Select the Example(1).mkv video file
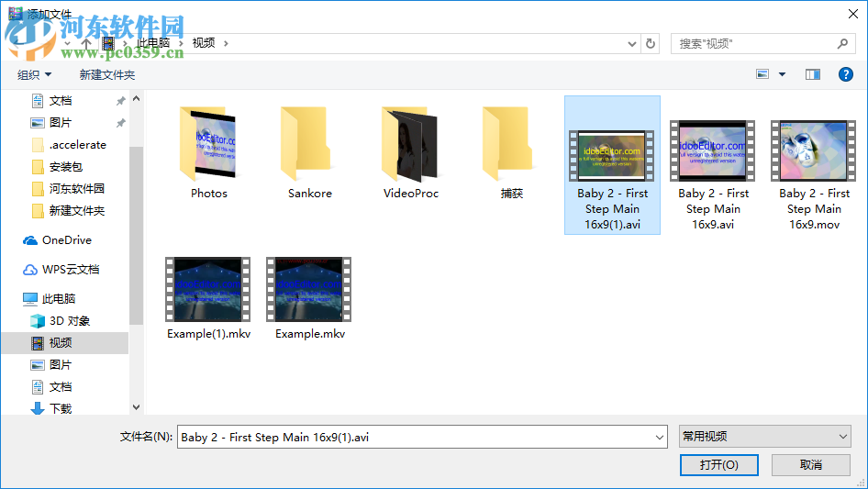The height and width of the screenshot is (489, 868). pos(208,298)
